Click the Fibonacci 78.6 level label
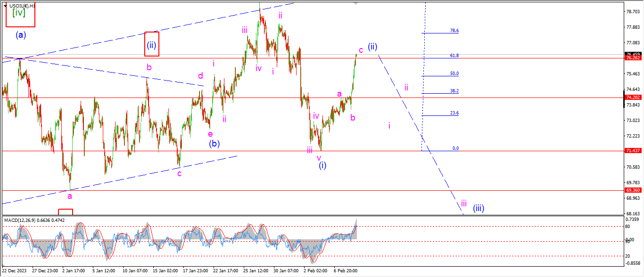The height and width of the screenshot is (277, 644). (x=454, y=31)
